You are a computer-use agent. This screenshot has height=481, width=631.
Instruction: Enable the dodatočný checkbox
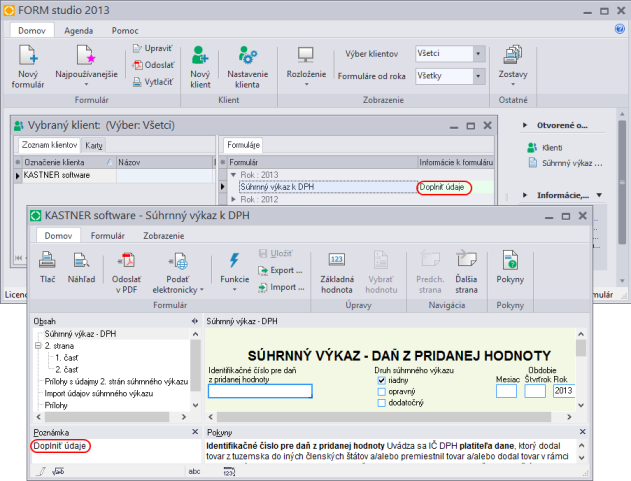pyautogui.click(x=381, y=403)
